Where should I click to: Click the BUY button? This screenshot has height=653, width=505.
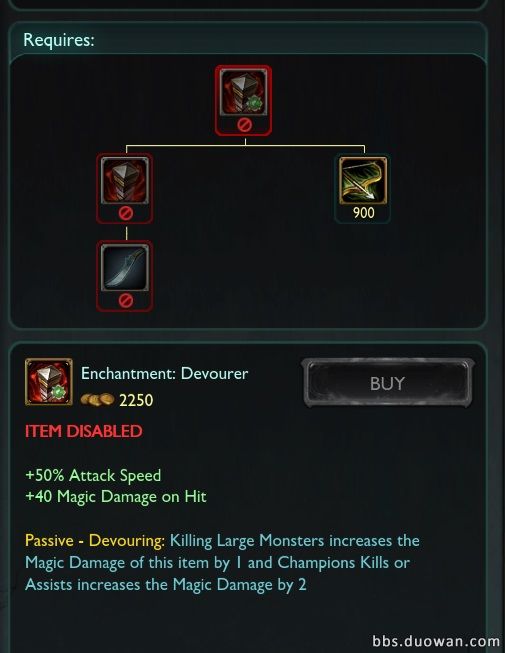[x=387, y=383]
